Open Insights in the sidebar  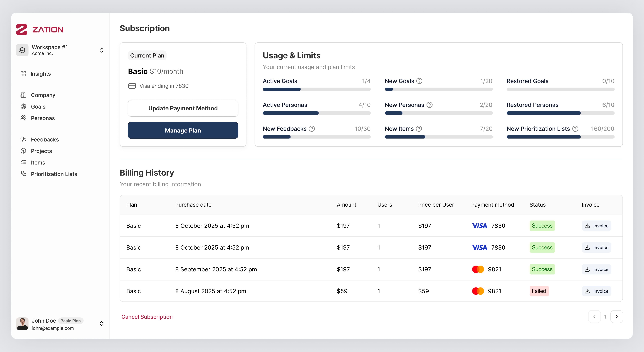pos(41,74)
